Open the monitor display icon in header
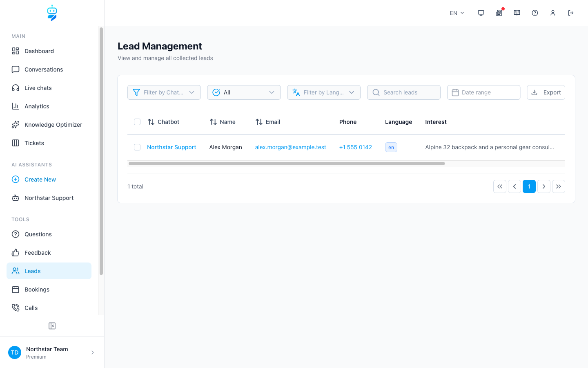The width and height of the screenshot is (588, 368). pyautogui.click(x=481, y=13)
